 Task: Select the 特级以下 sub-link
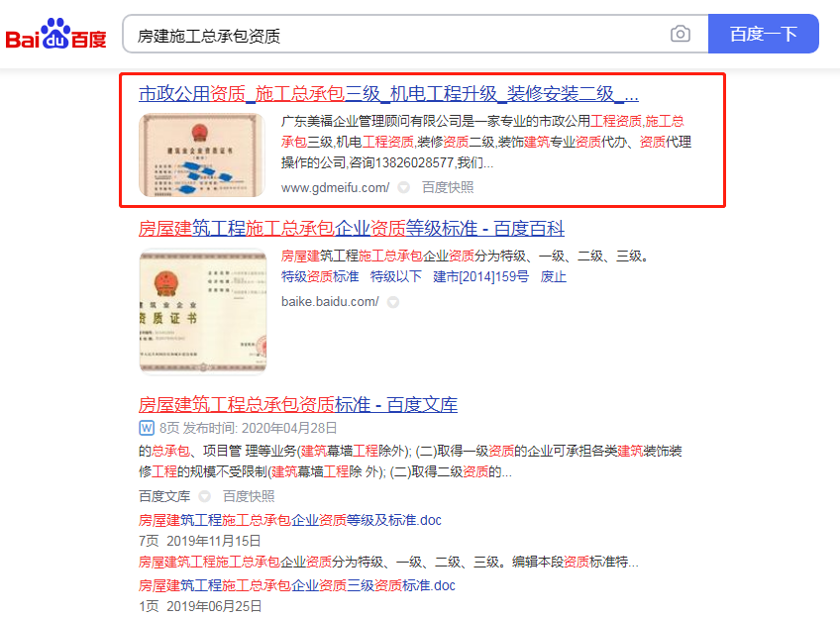[x=396, y=277]
